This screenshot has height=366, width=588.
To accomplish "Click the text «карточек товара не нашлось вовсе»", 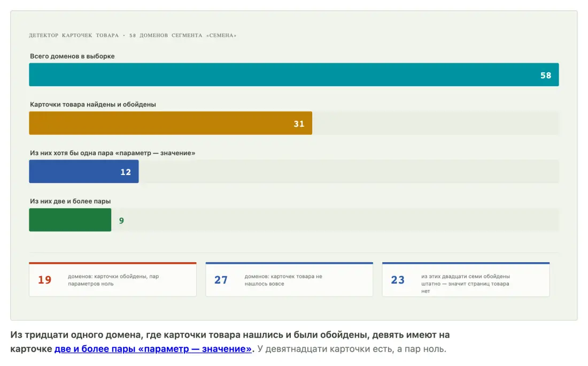I will point(283,280).
